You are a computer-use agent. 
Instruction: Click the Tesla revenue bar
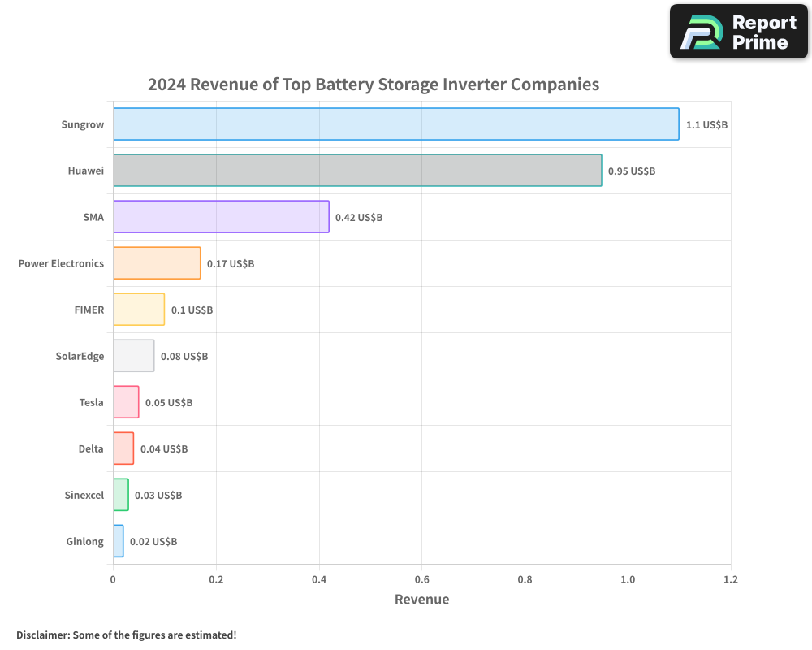pyautogui.click(x=126, y=402)
